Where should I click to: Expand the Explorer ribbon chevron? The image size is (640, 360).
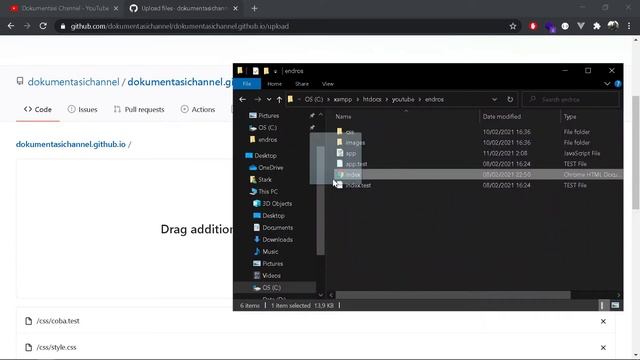[607, 84]
